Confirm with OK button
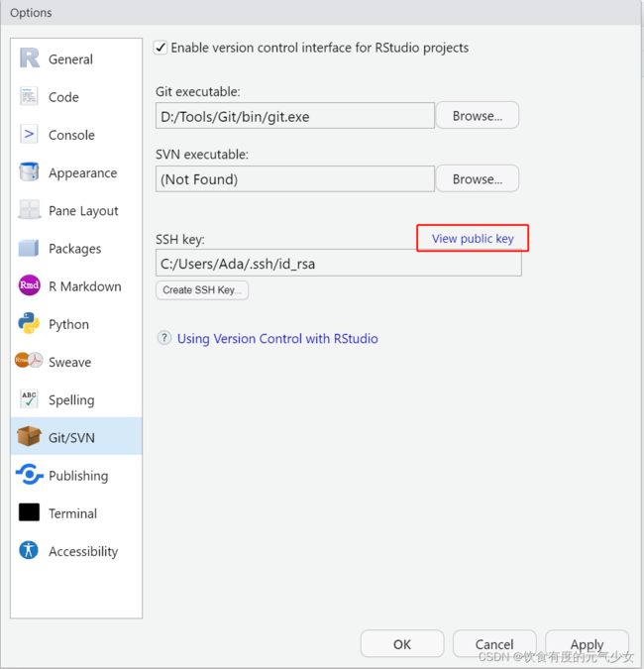This screenshot has height=669, width=644. (401, 644)
